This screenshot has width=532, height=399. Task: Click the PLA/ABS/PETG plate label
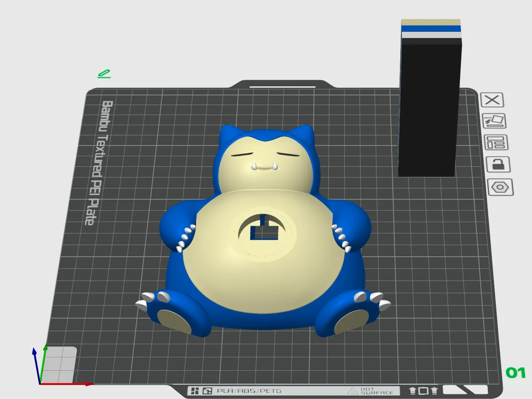pyautogui.click(x=249, y=391)
